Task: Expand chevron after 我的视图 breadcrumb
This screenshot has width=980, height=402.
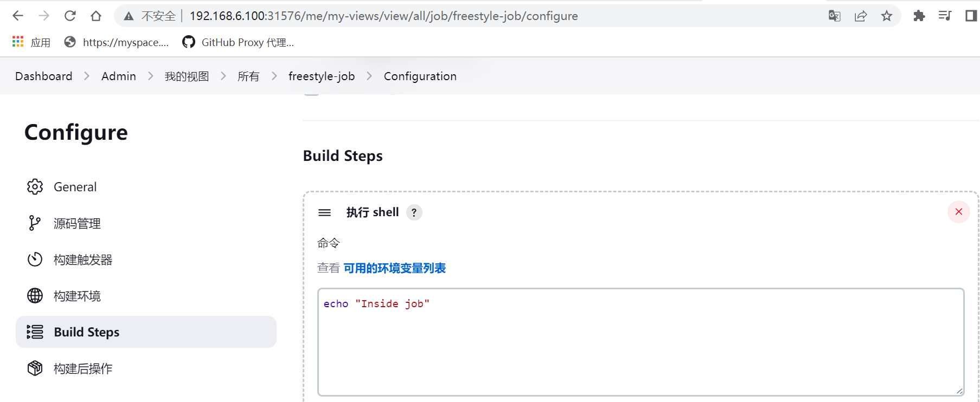Action: tap(223, 76)
